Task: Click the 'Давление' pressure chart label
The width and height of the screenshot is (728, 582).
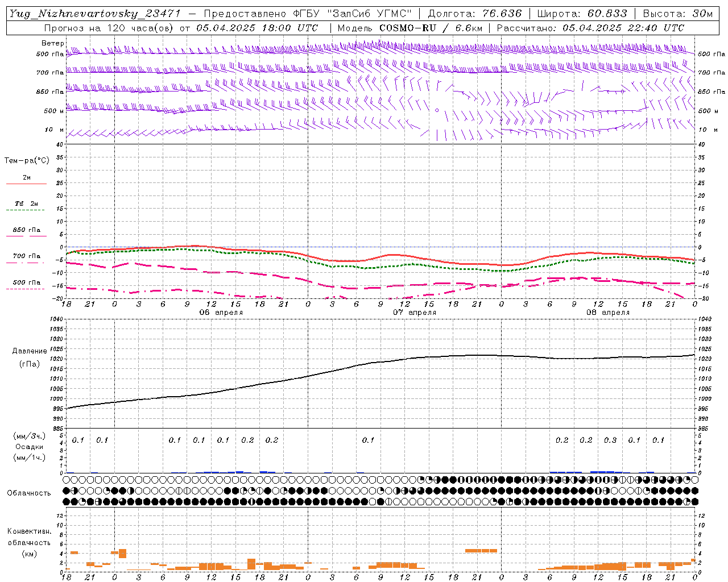Action: [x=30, y=351]
